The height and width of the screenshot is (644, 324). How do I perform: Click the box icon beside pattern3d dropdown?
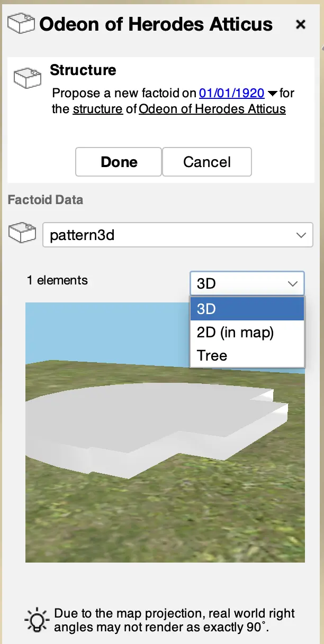point(23,234)
